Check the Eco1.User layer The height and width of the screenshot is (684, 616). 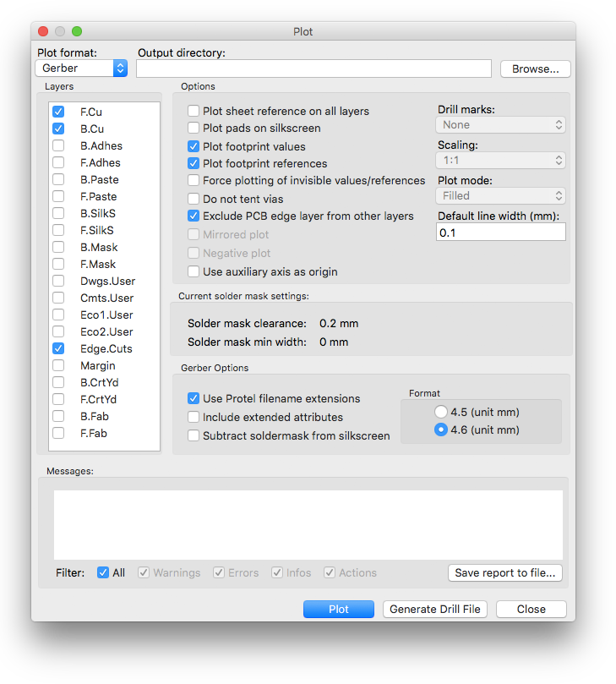coord(58,315)
